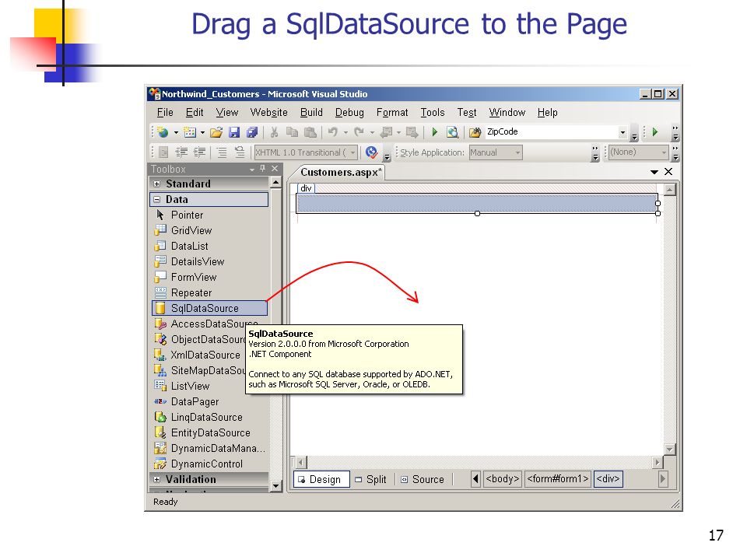Collapse the Data toolbox section
The image size is (747, 560).
pyautogui.click(x=156, y=200)
